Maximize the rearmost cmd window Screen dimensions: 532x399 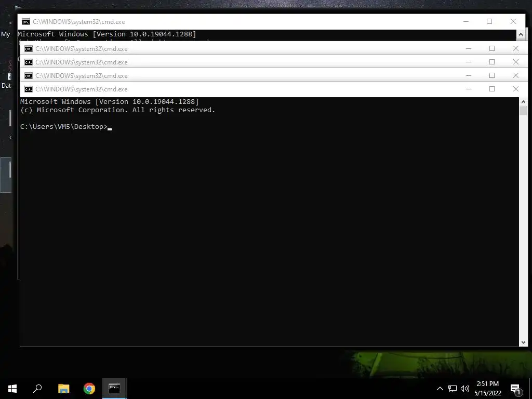pos(489,21)
